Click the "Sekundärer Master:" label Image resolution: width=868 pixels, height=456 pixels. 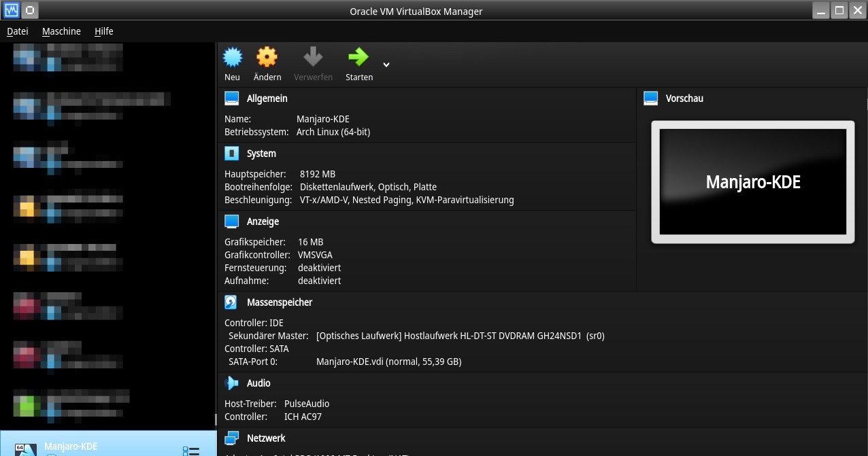pos(268,336)
